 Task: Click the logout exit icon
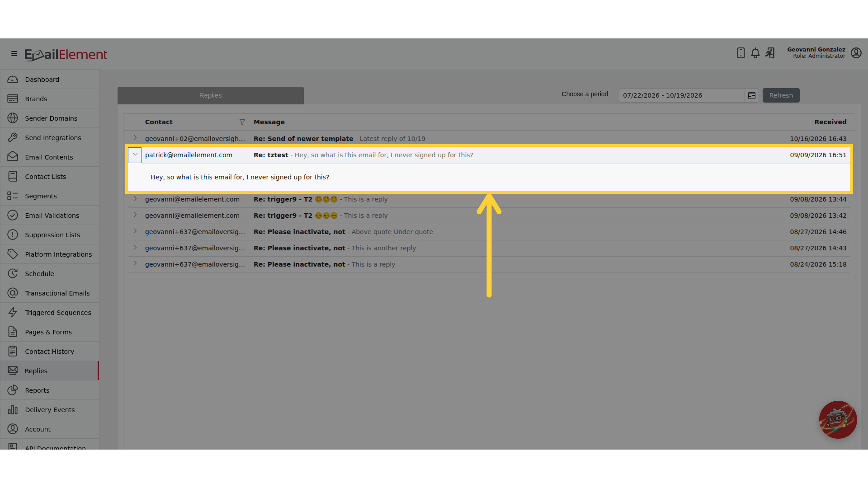770,53
